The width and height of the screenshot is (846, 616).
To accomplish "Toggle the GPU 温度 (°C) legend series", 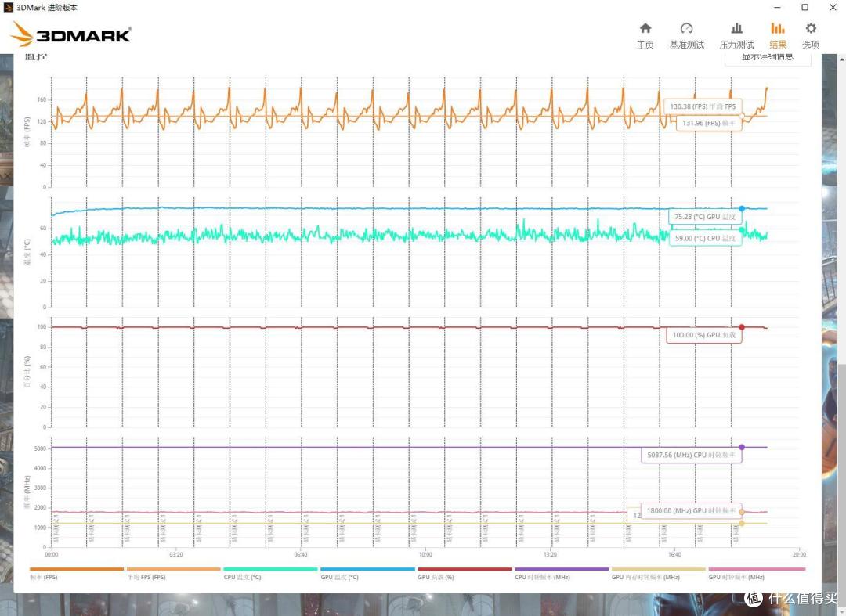I will [x=367, y=573].
